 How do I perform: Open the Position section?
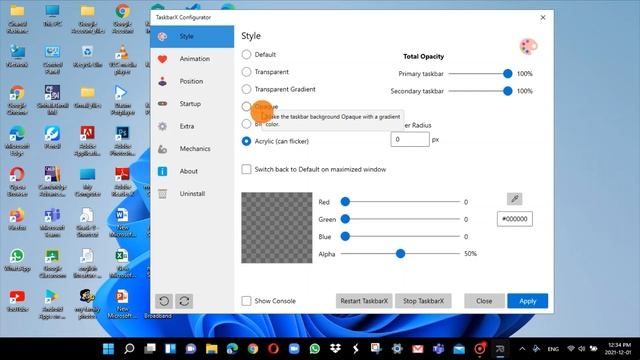pos(192,81)
